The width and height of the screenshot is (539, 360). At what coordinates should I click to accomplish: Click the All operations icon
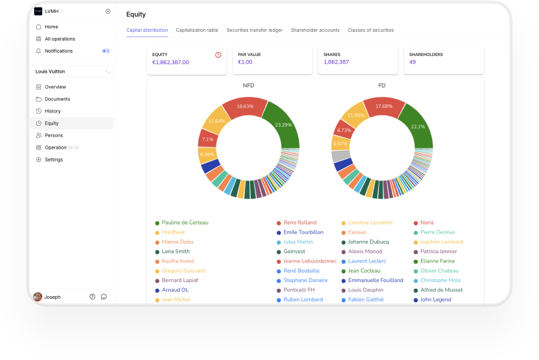38,39
